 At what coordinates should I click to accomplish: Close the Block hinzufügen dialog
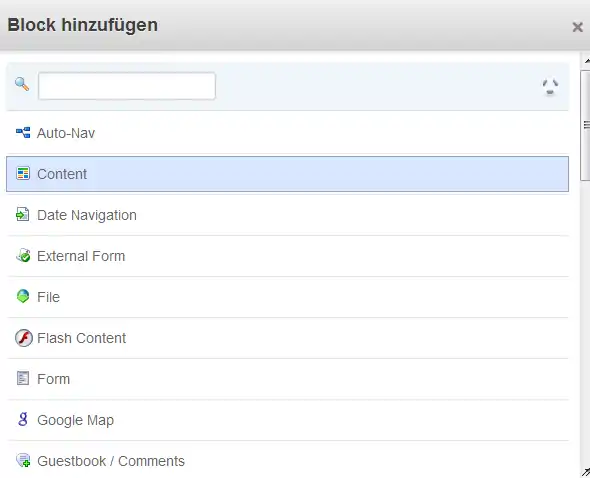pos(577,27)
